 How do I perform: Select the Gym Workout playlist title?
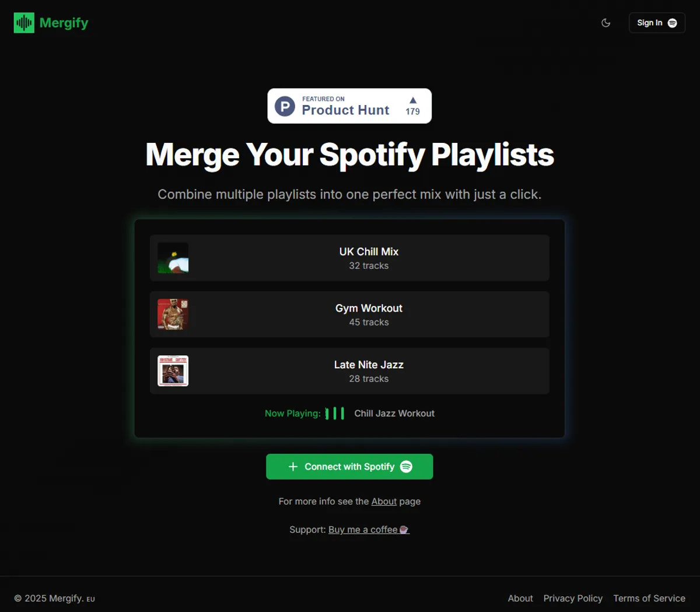[x=369, y=308]
